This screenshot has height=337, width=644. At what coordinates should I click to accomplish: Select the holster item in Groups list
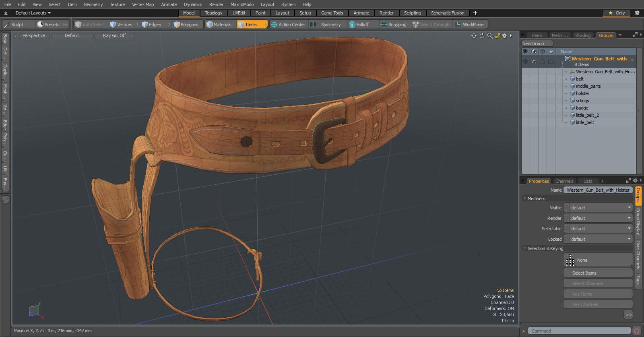(582, 93)
